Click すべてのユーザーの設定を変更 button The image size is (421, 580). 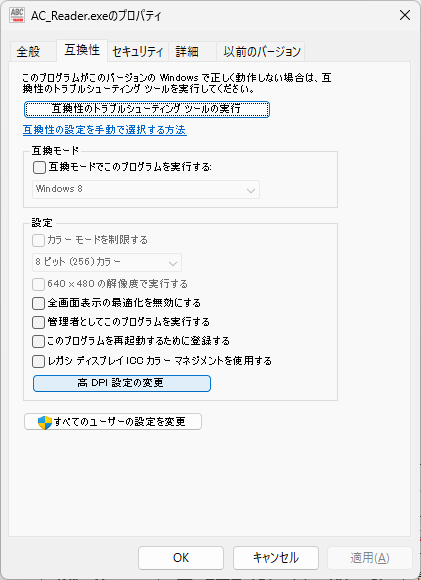click(x=113, y=422)
